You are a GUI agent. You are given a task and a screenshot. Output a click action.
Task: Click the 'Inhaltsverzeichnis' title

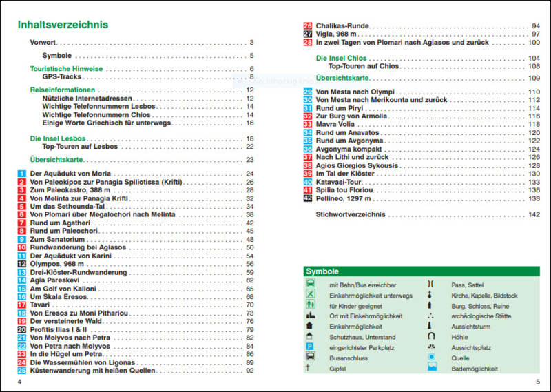63,25
